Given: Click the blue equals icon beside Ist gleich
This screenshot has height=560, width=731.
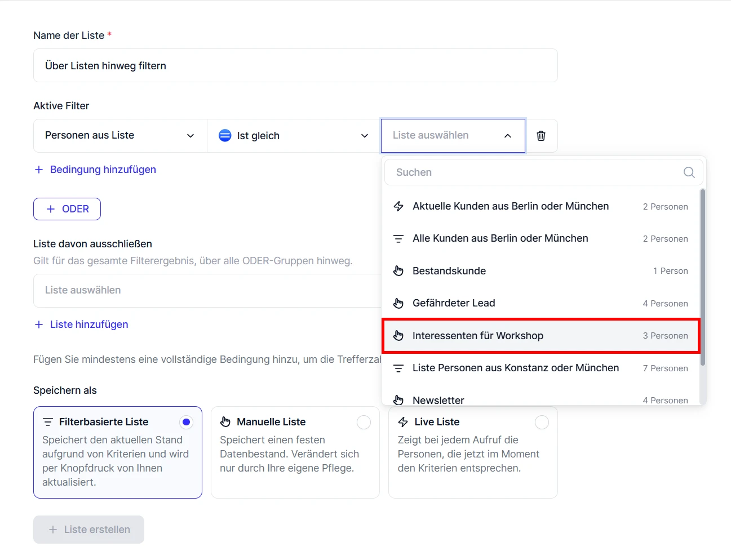Looking at the screenshot, I should click(225, 135).
